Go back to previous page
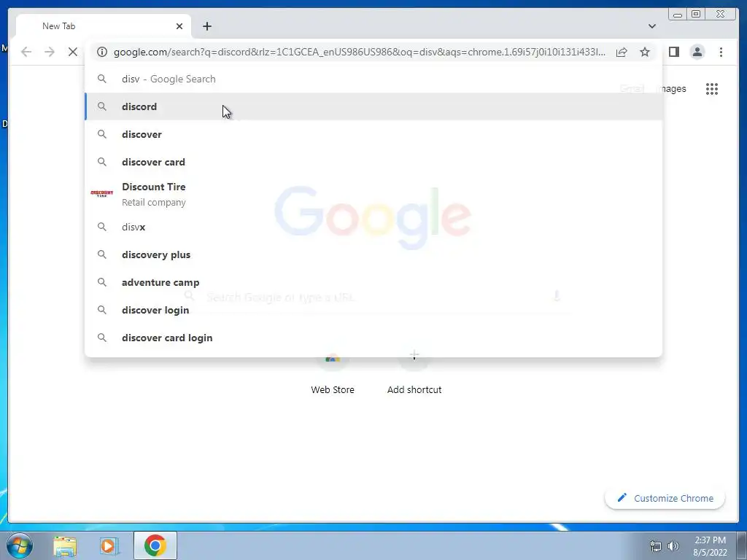The height and width of the screenshot is (560, 747). pos(26,52)
